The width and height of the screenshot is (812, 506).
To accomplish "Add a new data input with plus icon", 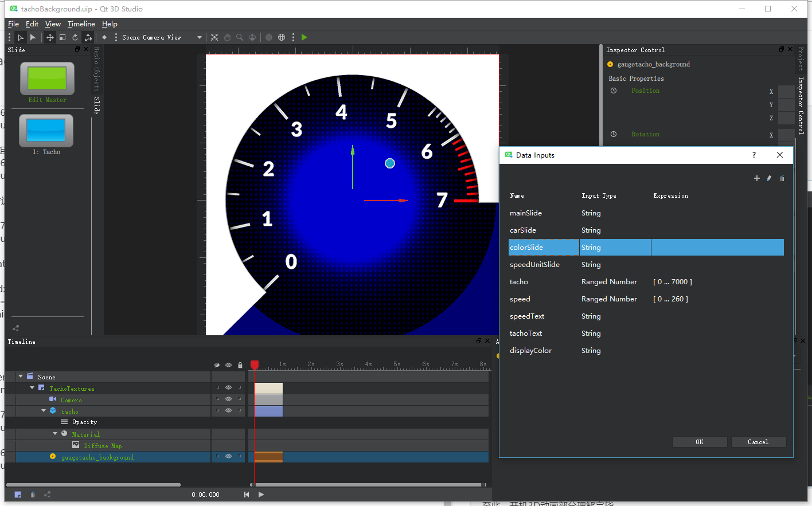I will click(x=756, y=178).
